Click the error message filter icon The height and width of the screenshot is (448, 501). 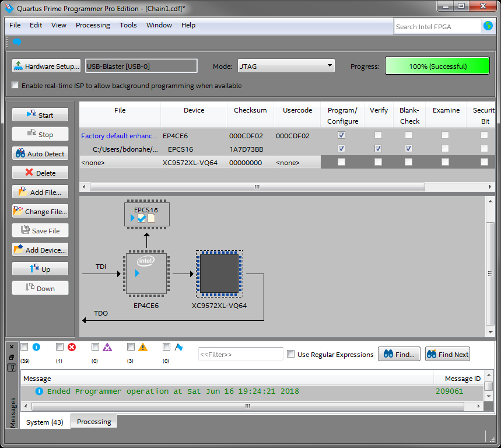click(72, 347)
